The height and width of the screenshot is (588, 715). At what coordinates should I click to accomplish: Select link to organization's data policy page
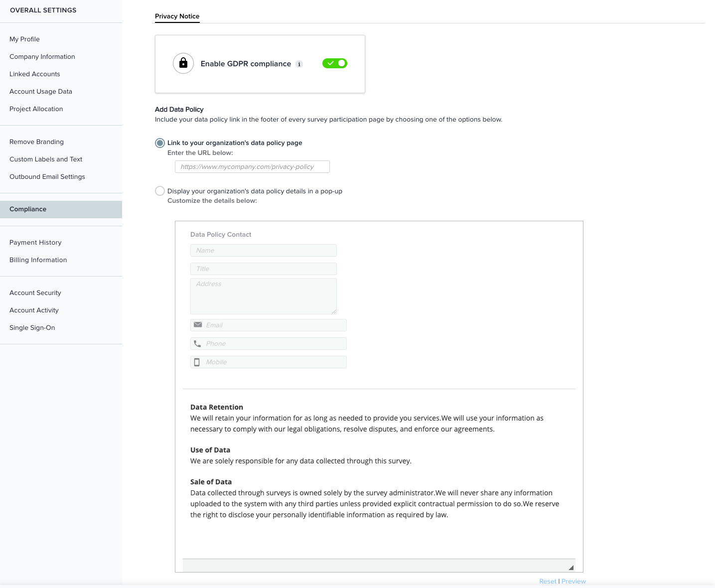pos(160,143)
